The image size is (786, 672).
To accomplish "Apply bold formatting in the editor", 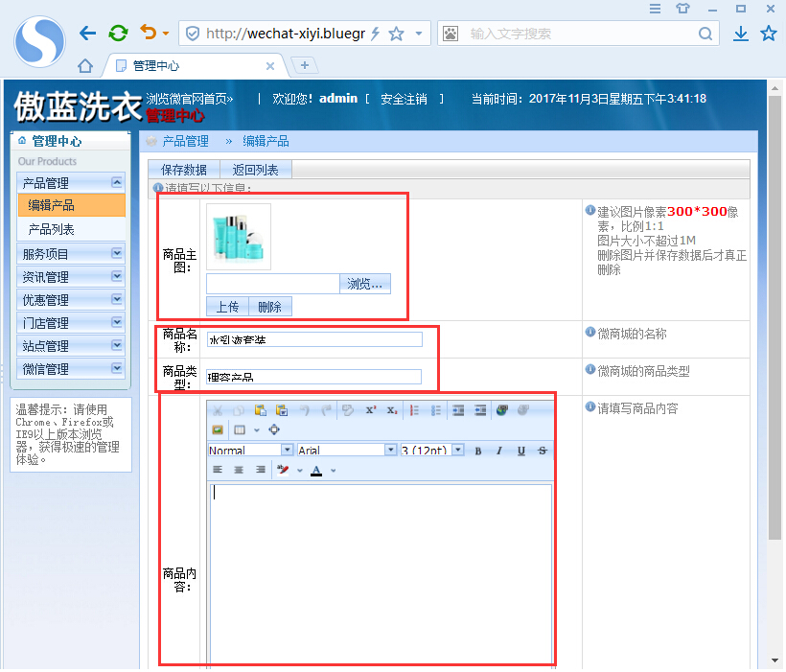I will [477, 450].
